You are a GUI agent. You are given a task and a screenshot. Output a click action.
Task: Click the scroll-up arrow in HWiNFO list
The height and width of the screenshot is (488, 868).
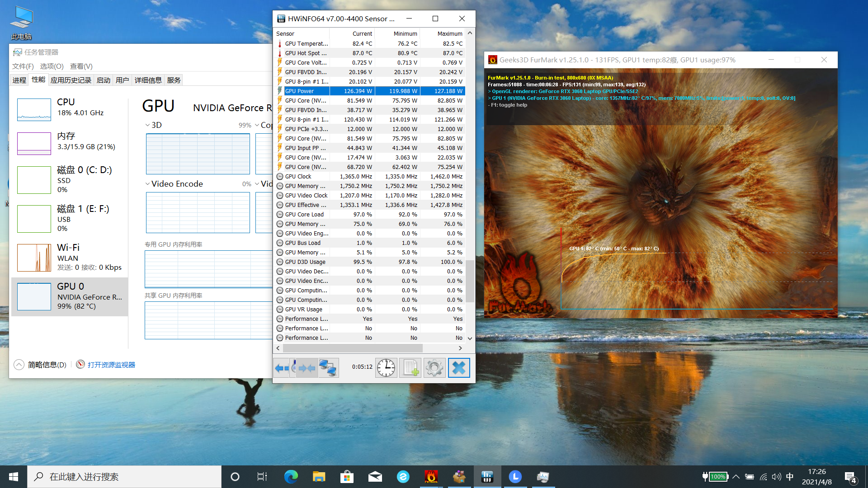point(470,33)
